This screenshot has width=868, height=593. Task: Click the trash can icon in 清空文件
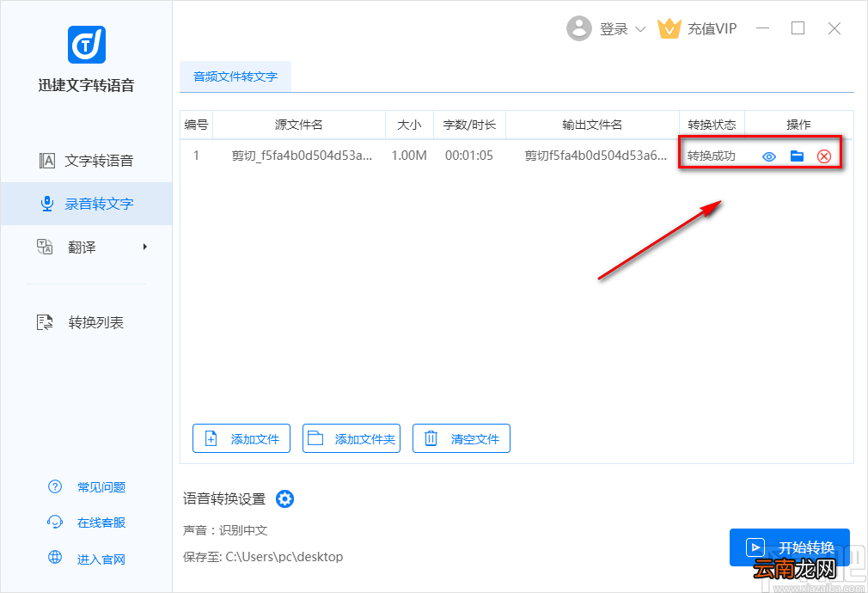tap(431, 438)
